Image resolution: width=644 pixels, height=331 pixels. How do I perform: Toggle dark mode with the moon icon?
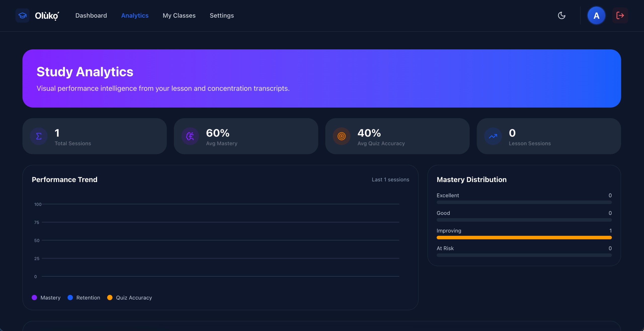(x=561, y=16)
